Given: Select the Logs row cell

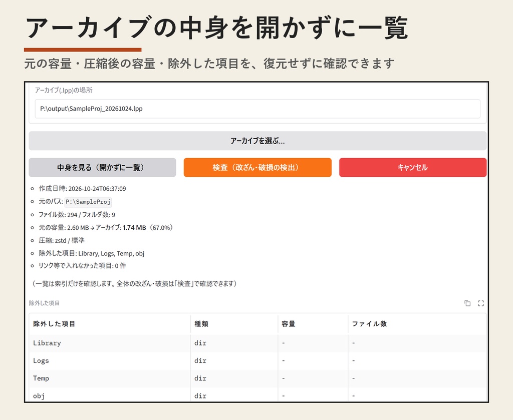Looking at the screenshot, I should (110, 361).
